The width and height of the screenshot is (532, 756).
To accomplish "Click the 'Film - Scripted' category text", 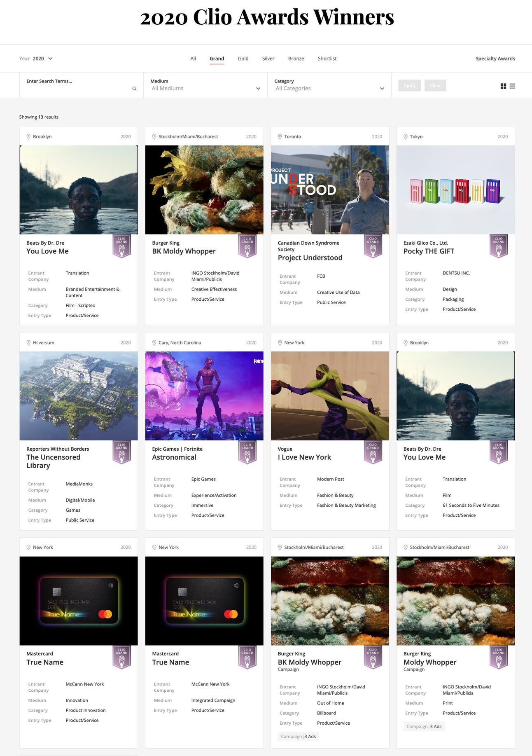I will pyautogui.click(x=80, y=306).
